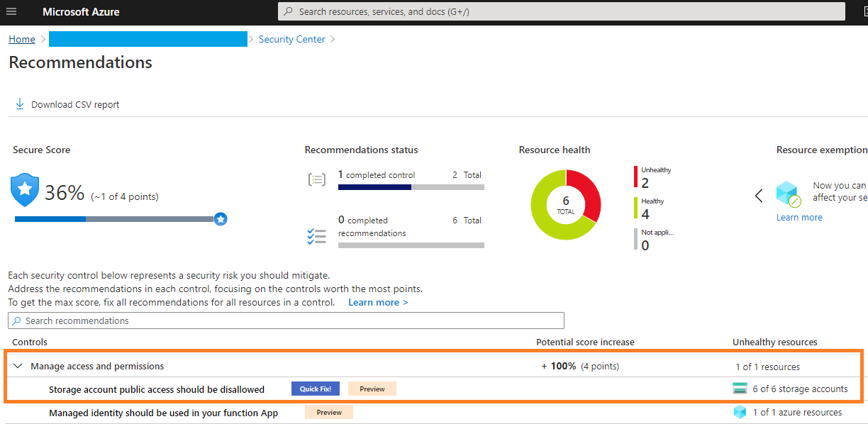Select the gray Not applicable legend swatch
Image resolution: width=868 pixels, height=424 pixels.
[636, 239]
